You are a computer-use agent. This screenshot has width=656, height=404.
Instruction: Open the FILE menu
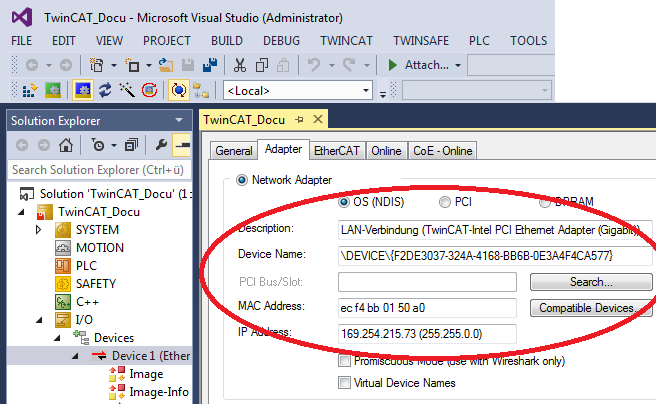click(x=21, y=41)
